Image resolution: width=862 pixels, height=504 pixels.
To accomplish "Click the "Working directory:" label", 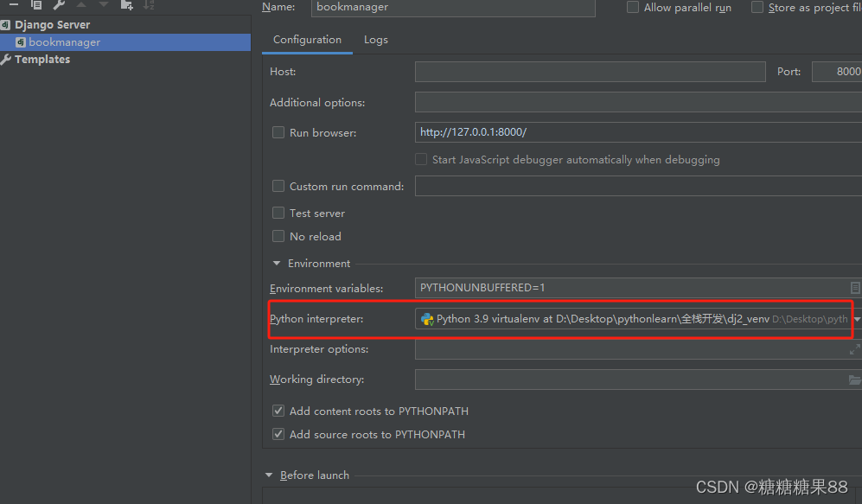I will pos(317,380).
